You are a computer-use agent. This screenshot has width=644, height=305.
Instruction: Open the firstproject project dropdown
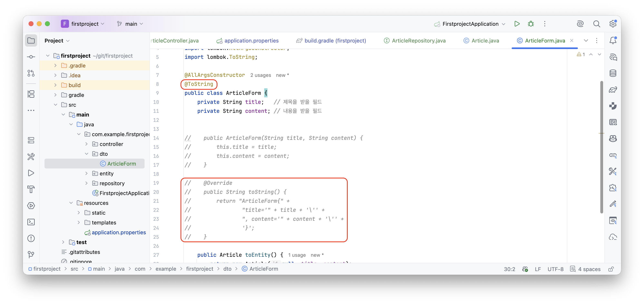tap(83, 24)
